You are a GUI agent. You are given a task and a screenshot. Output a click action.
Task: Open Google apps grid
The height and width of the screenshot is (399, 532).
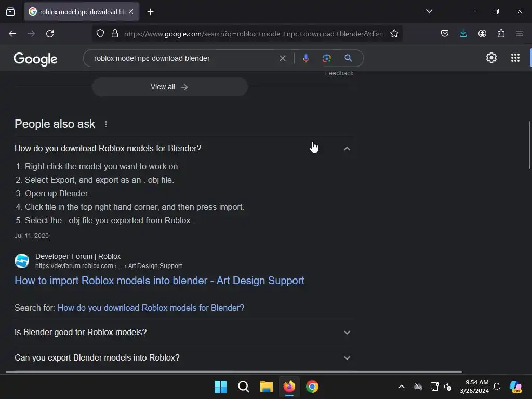pos(515,58)
